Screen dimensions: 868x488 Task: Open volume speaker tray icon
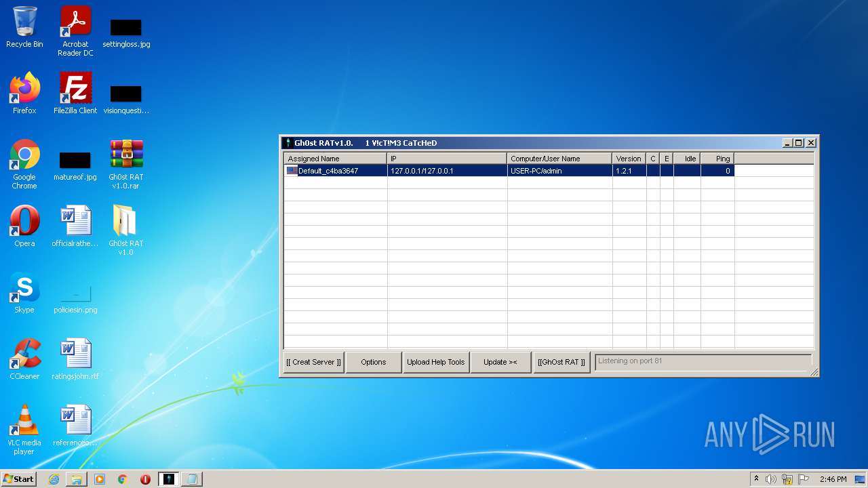[x=771, y=479]
